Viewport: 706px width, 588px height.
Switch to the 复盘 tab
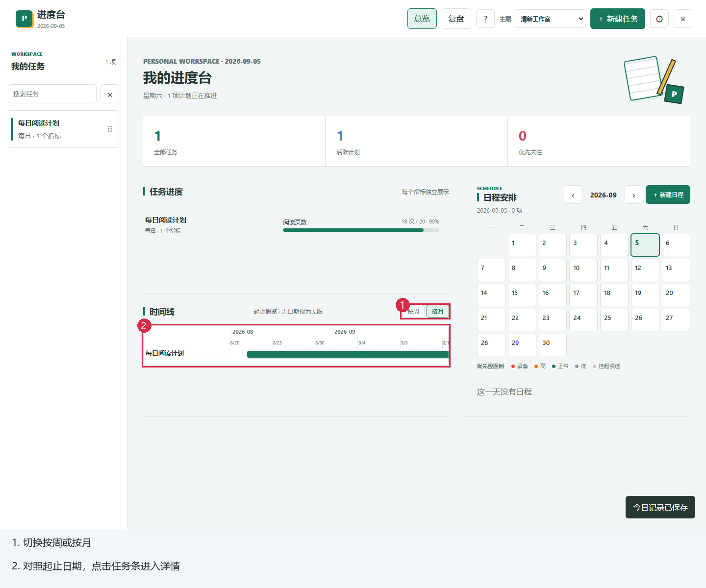click(456, 19)
